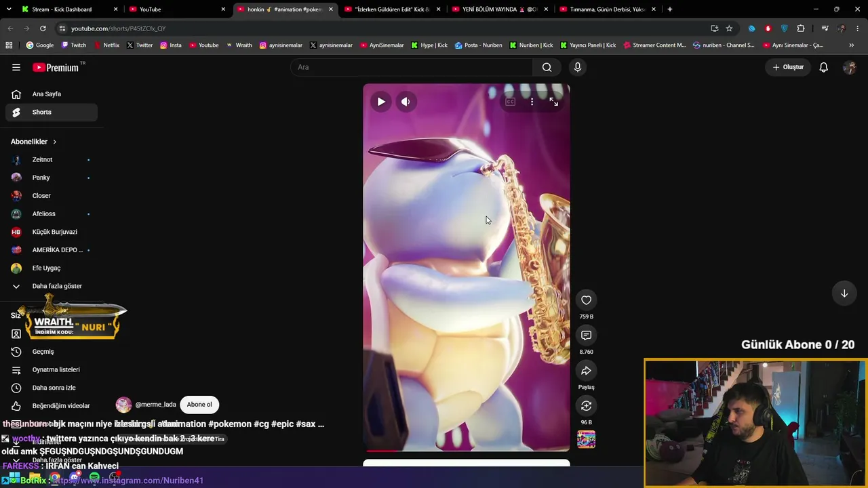The width and height of the screenshot is (868, 488).
Task: Mute the Short's audio
Action: tap(406, 102)
